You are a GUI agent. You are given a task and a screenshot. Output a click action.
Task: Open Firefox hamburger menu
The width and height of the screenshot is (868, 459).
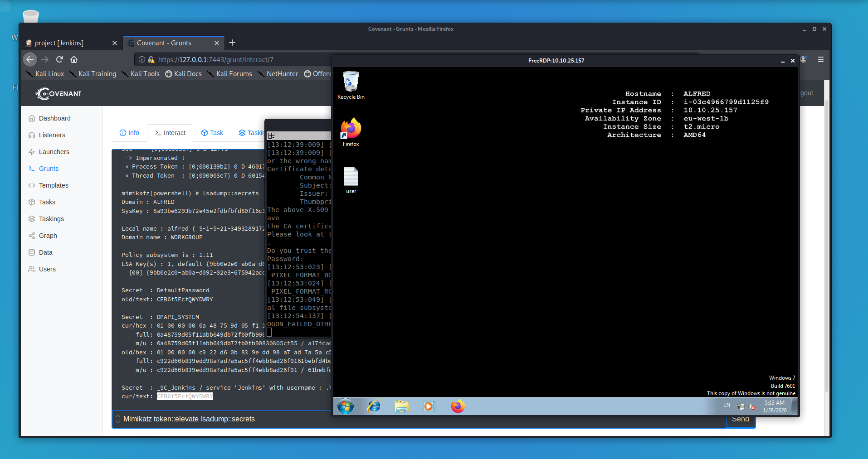tap(821, 59)
